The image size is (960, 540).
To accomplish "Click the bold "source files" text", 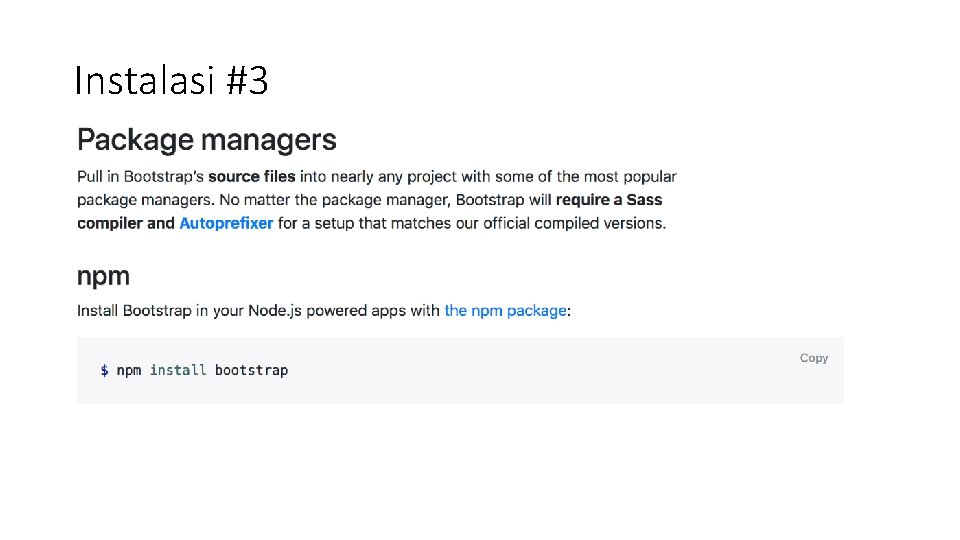I will 251,176.
